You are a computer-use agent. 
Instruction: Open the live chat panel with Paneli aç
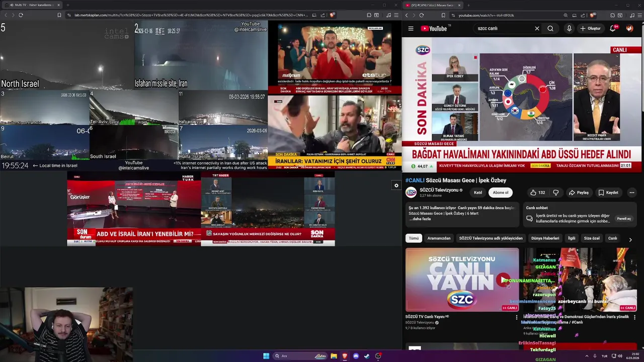624,219
